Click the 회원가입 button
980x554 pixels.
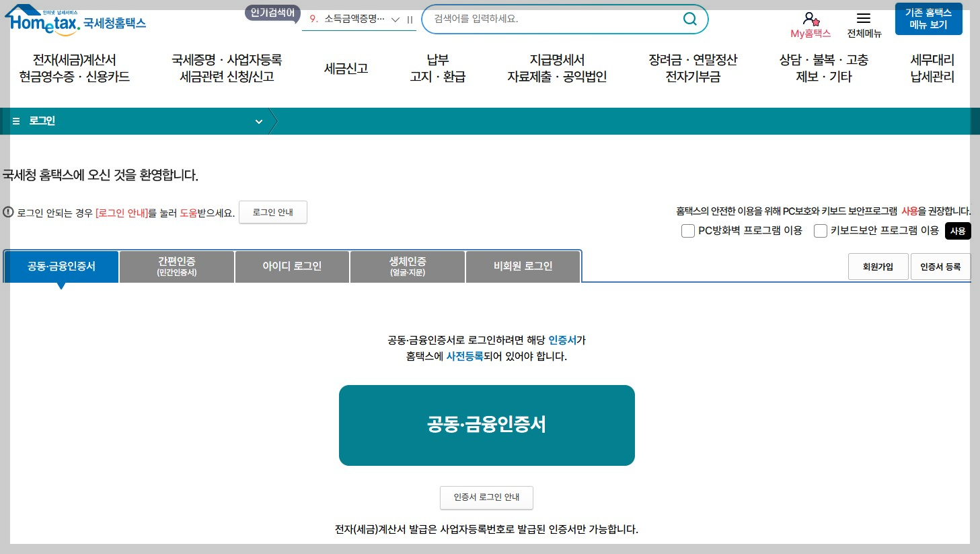point(878,266)
